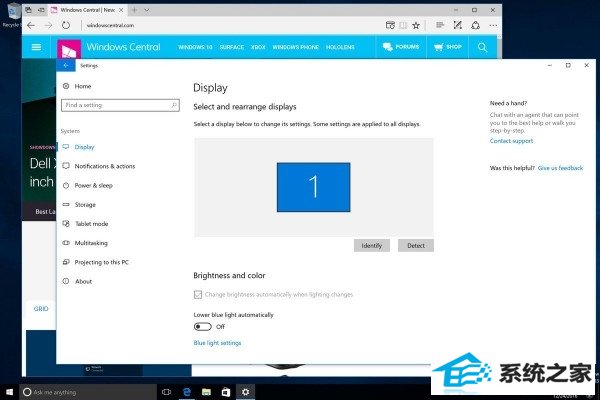The image size is (600, 400).
Task: Refresh the Edge page
Action: point(66,25)
